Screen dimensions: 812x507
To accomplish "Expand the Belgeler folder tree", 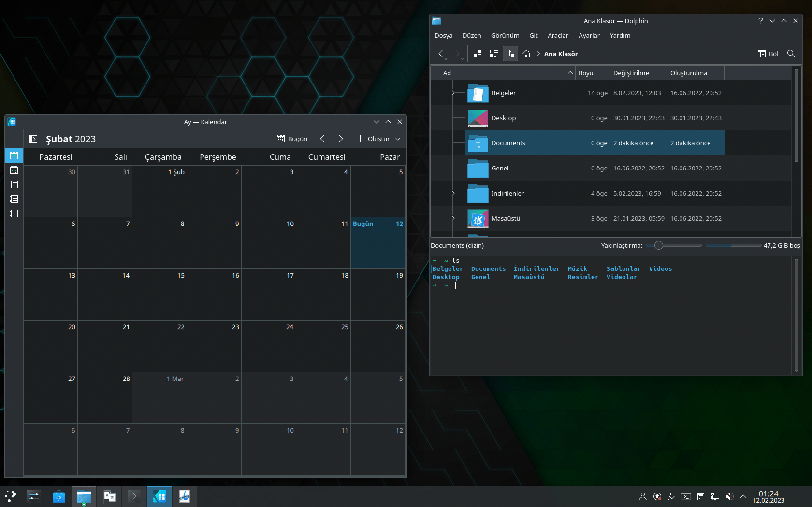I will pyautogui.click(x=453, y=93).
